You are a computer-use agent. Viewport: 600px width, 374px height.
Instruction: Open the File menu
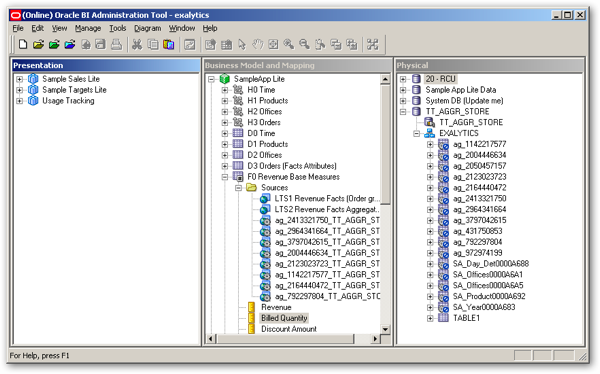[18, 28]
